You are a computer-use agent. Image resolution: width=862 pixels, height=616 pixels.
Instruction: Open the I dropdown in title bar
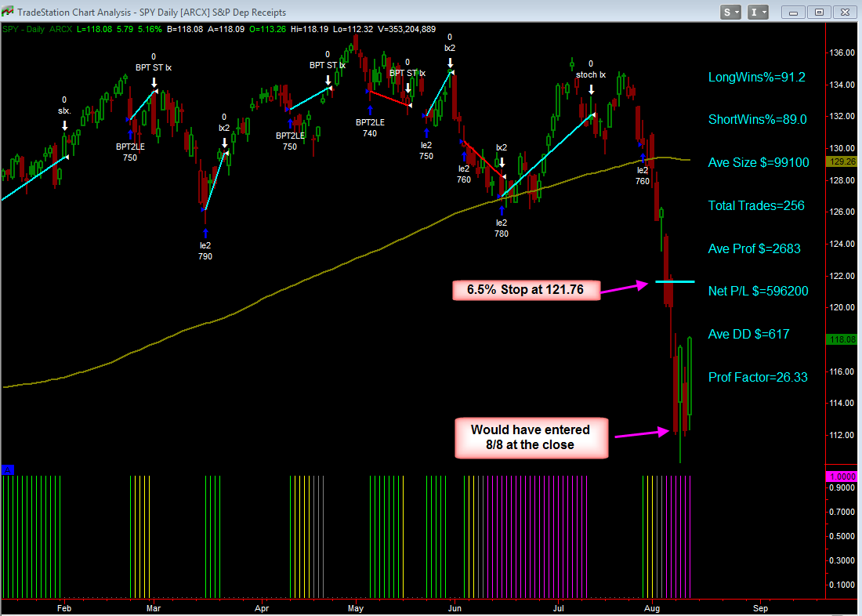click(758, 12)
